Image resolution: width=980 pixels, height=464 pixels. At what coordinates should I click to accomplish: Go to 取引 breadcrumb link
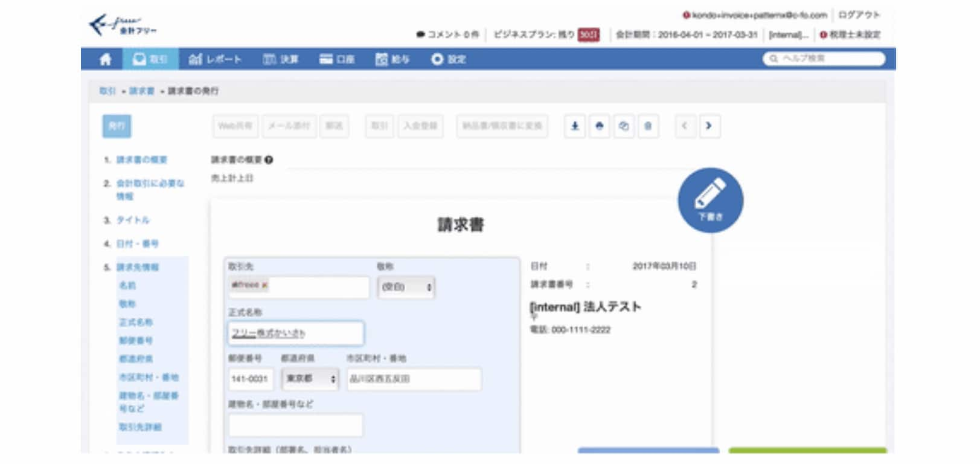pos(107,91)
